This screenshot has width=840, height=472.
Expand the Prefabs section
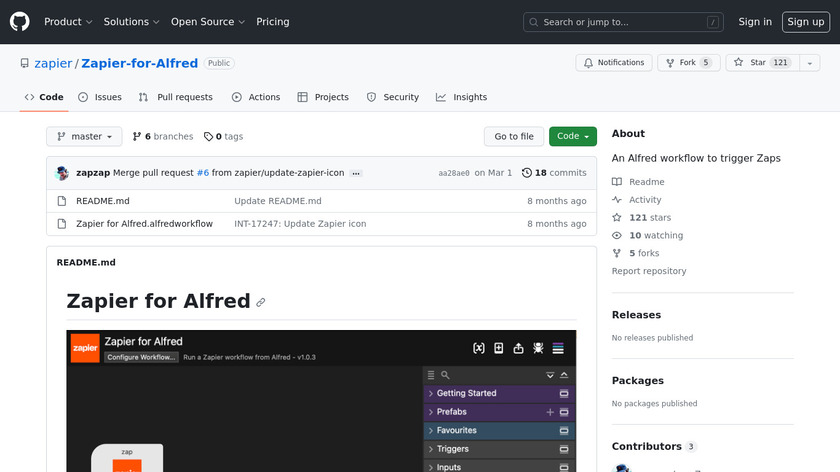click(x=499, y=412)
